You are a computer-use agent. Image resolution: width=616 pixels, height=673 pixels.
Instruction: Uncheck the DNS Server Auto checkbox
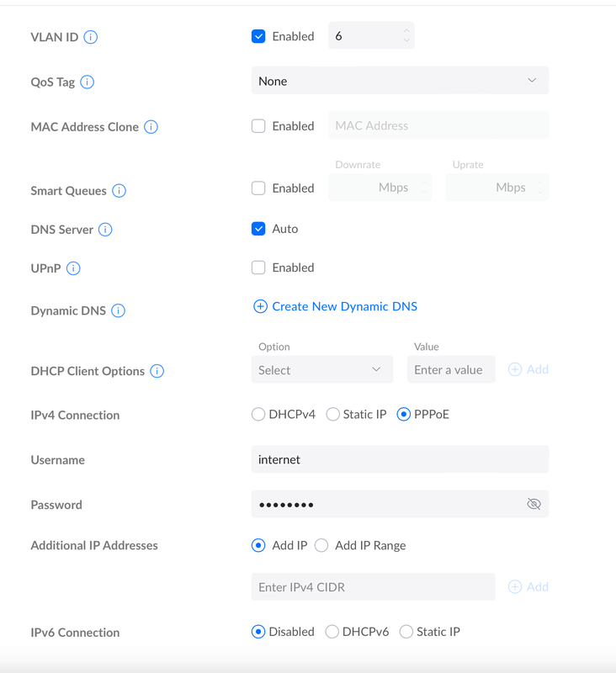(258, 229)
